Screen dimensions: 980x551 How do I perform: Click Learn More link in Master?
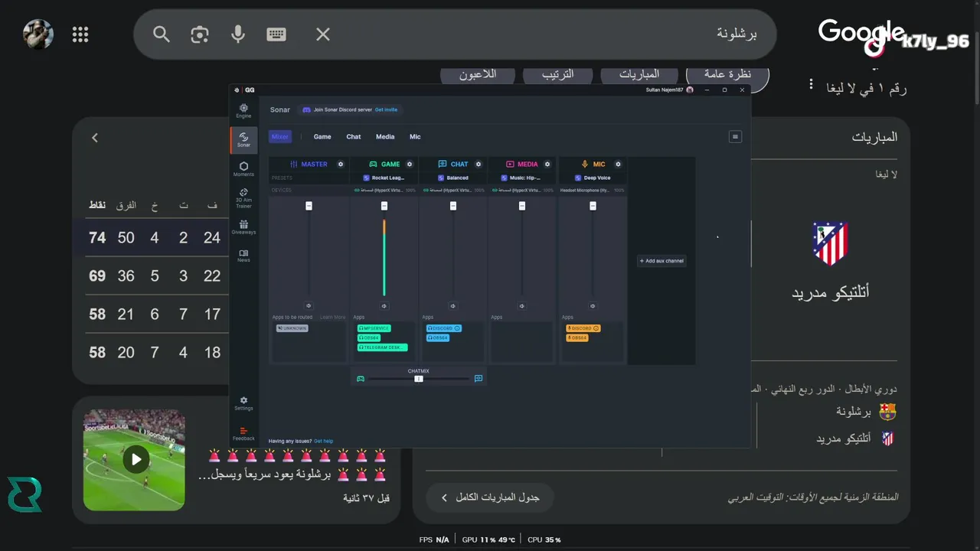[332, 317]
